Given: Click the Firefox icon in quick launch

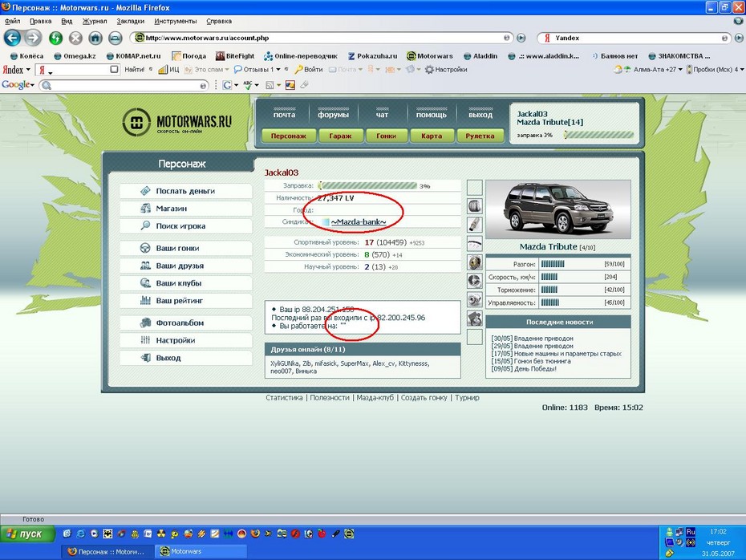Looking at the screenshot, I should (255, 534).
